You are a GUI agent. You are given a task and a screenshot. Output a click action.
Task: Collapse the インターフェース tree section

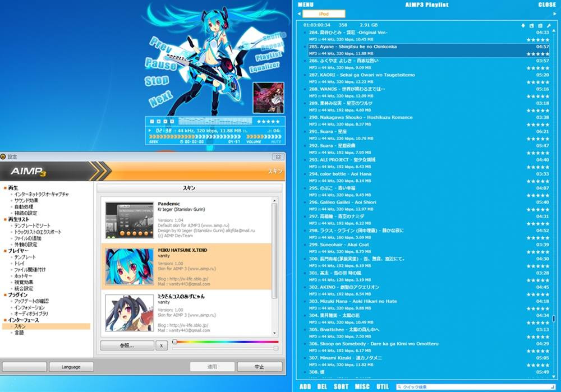(5, 320)
